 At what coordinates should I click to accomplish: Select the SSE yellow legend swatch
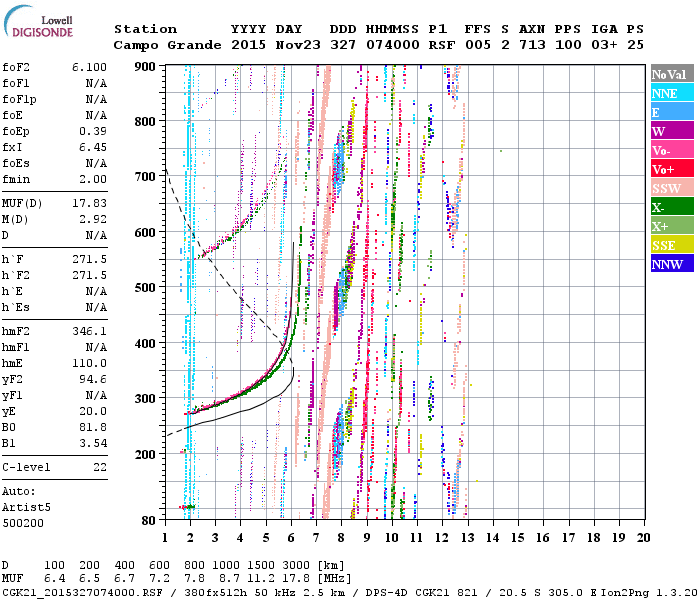[672, 245]
